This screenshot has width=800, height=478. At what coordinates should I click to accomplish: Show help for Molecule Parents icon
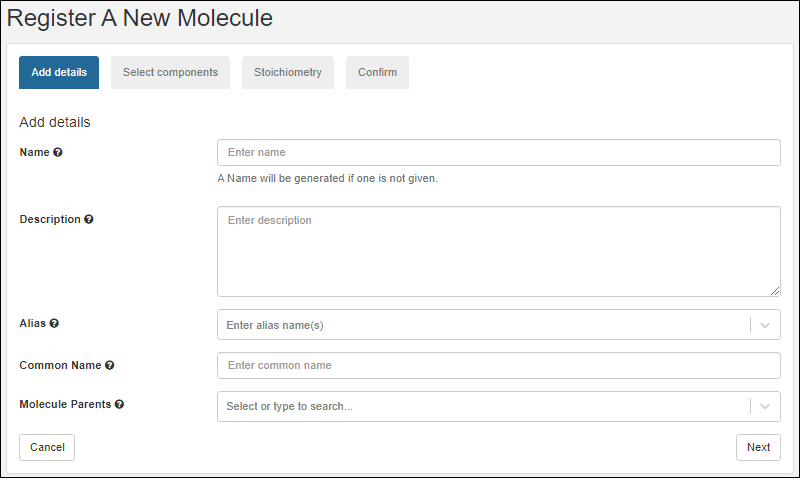pos(119,405)
